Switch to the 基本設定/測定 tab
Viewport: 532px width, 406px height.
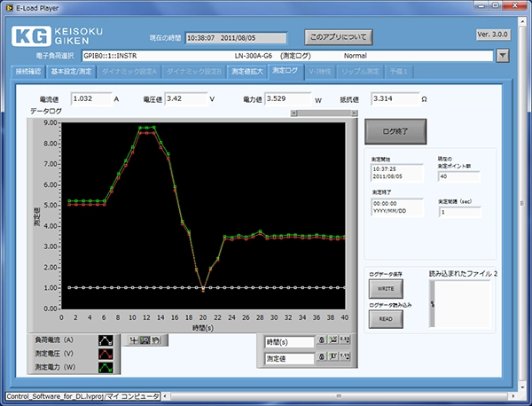click(70, 71)
